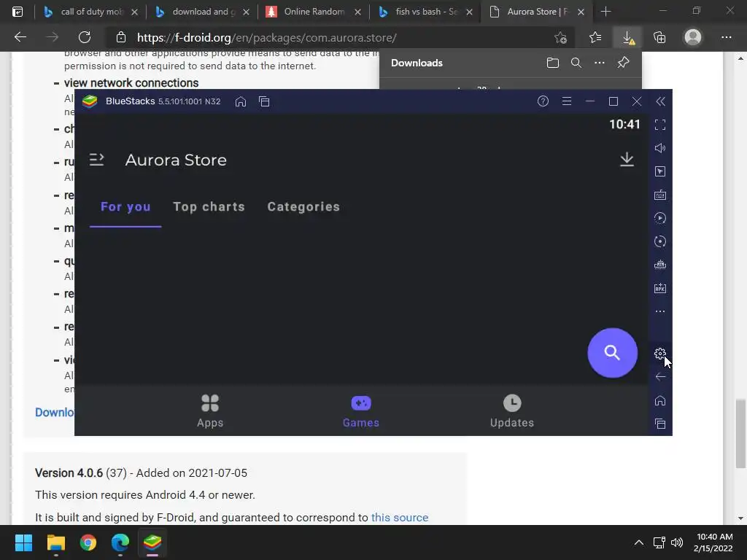The width and height of the screenshot is (747, 560).
Task: Click Edge browser back arrow
Action: 20,37
